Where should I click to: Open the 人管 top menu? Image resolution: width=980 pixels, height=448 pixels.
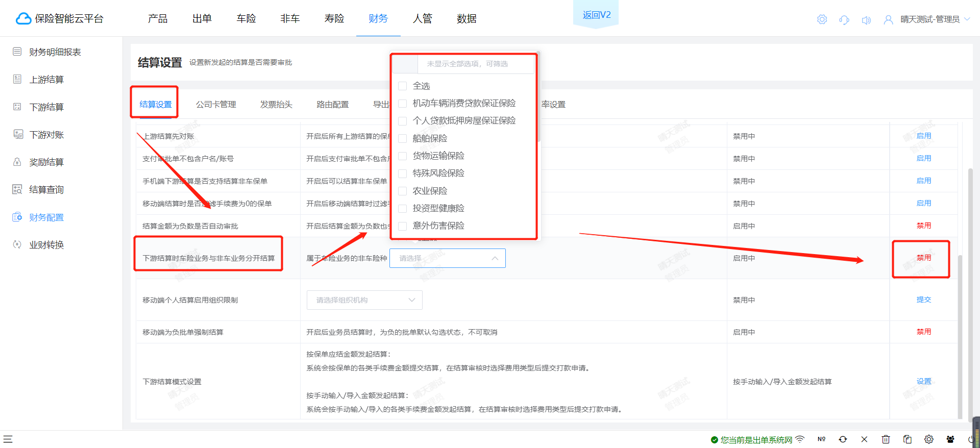[423, 18]
